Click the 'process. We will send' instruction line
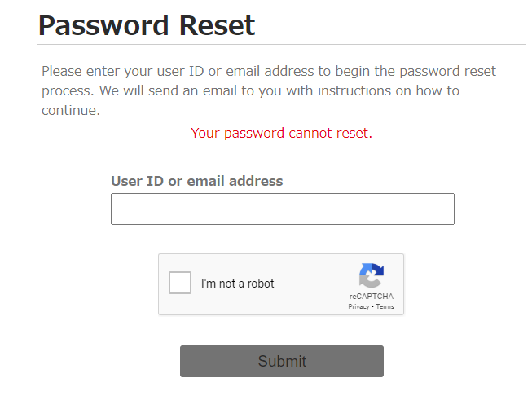The width and height of the screenshot is (532, 409). pyautogui.click(x=250, y=90)
